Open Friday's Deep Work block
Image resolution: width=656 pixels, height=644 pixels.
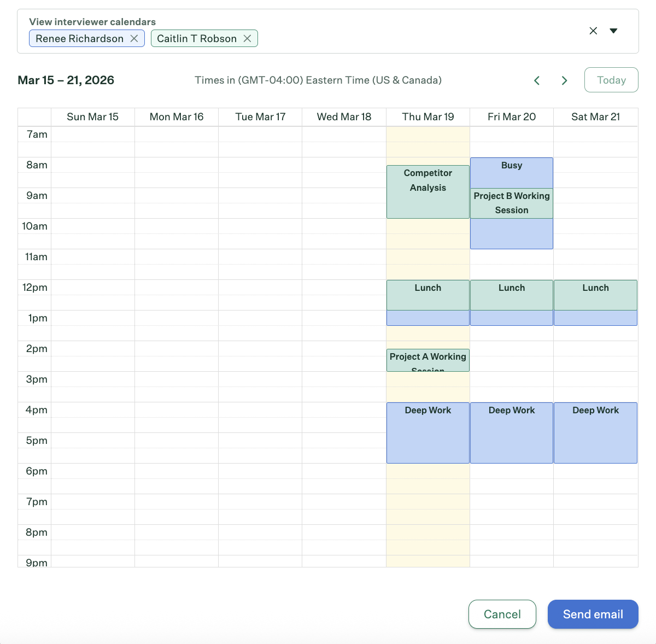click(x=511, y=432)
